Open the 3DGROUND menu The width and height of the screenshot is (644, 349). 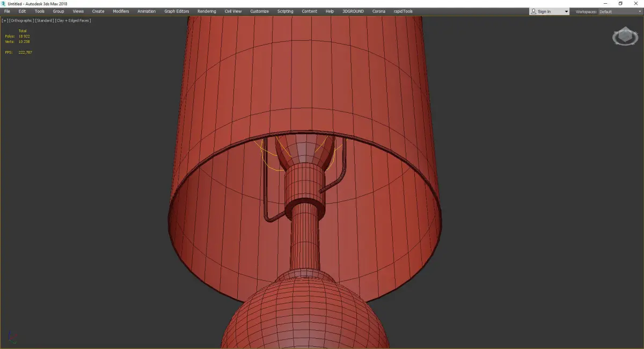[x=353, y=11]
